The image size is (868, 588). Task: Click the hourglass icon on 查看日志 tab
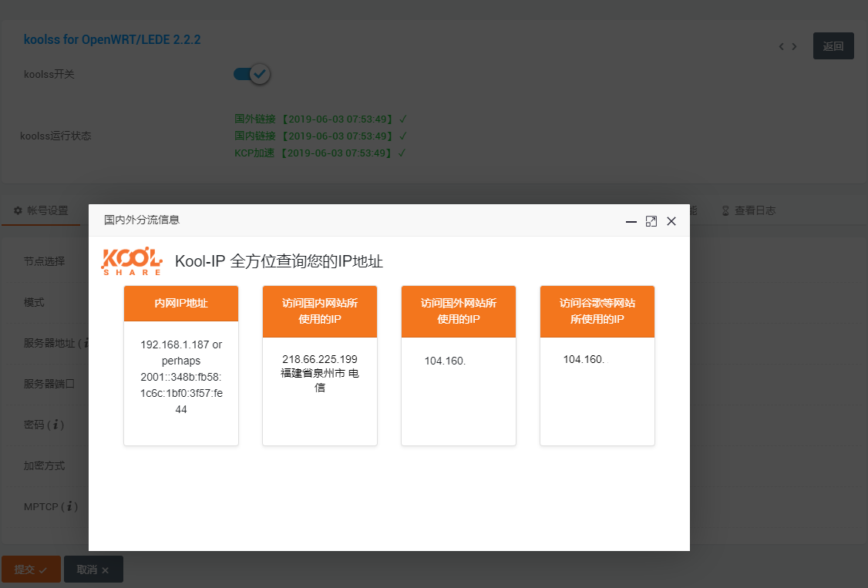[725, 210]
